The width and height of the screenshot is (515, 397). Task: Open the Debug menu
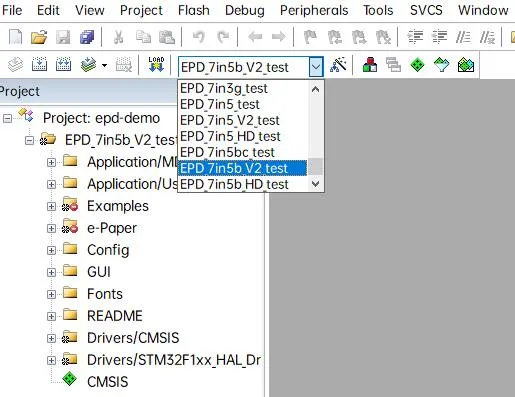pyautogui.click(x=245, y=10)
